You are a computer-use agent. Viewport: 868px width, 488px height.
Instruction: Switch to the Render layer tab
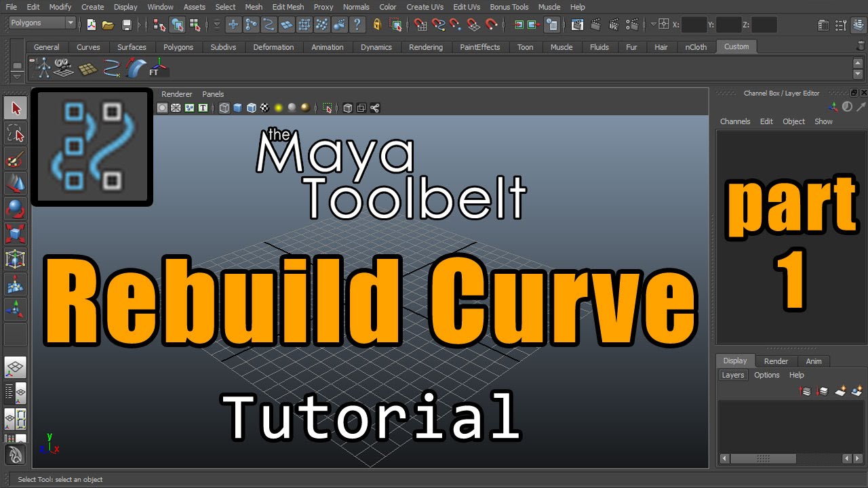click(776, 361)
